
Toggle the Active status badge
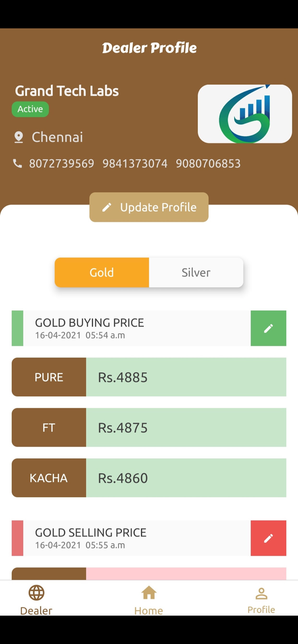point(30,109)
